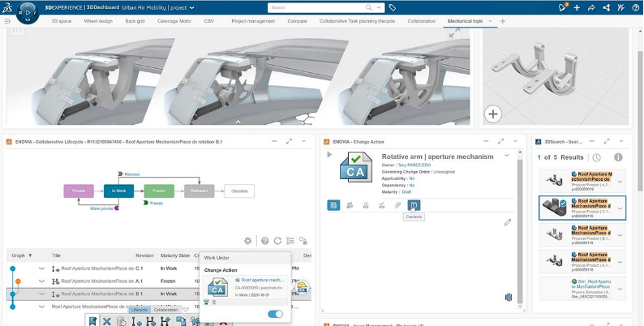The image size is (644, 326).
Task: Open the Graph column sort dropdown
Action: coord(30,255)
